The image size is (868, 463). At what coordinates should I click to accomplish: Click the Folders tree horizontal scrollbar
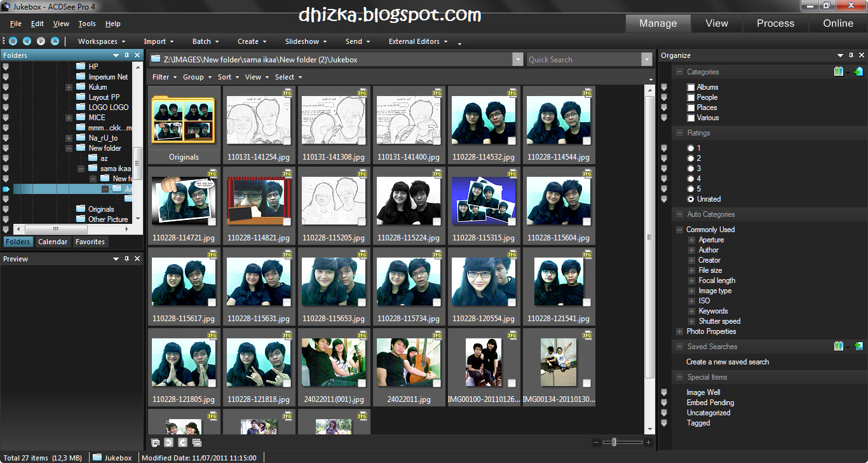55,229
